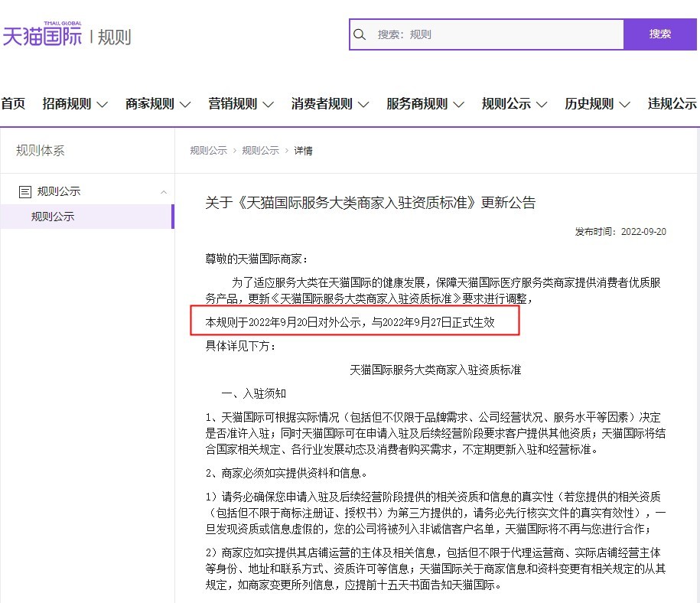700x603 pixels.
Task: Focus the 搜索：规则 search input field
Action: click(487, 34)
